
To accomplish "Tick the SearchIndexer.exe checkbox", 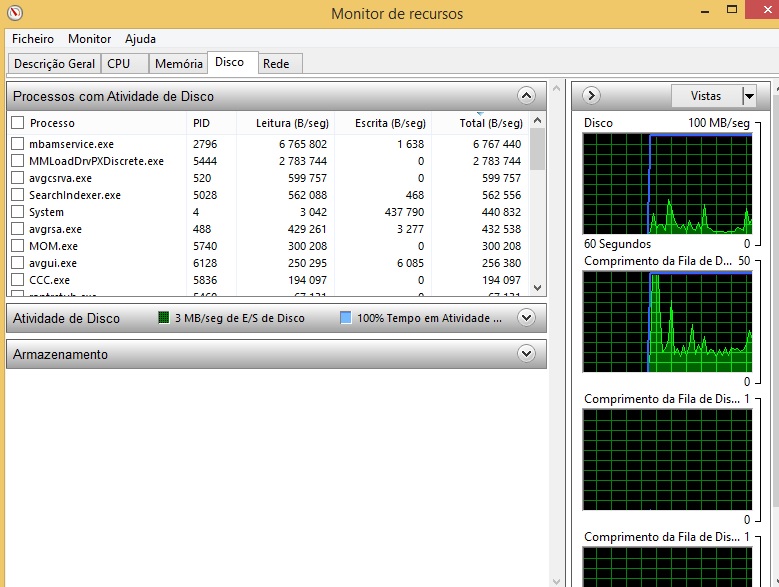I will 17,195.
